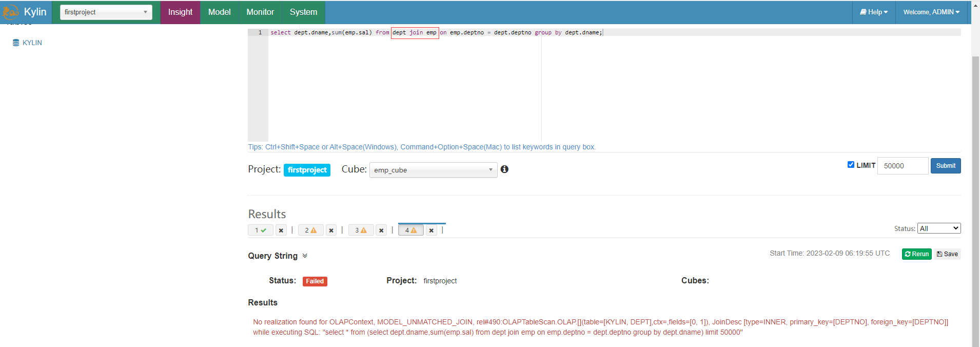Open the Status filter dropdown
Screen dimensions: 980x347
point(938,228)
